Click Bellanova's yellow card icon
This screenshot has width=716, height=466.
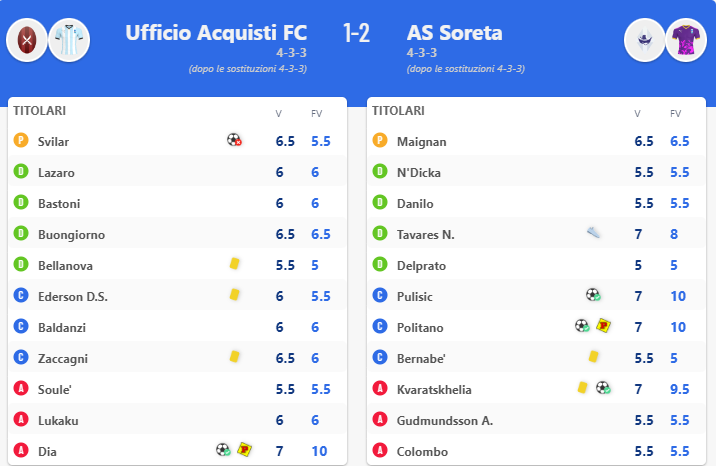(235, 264)
